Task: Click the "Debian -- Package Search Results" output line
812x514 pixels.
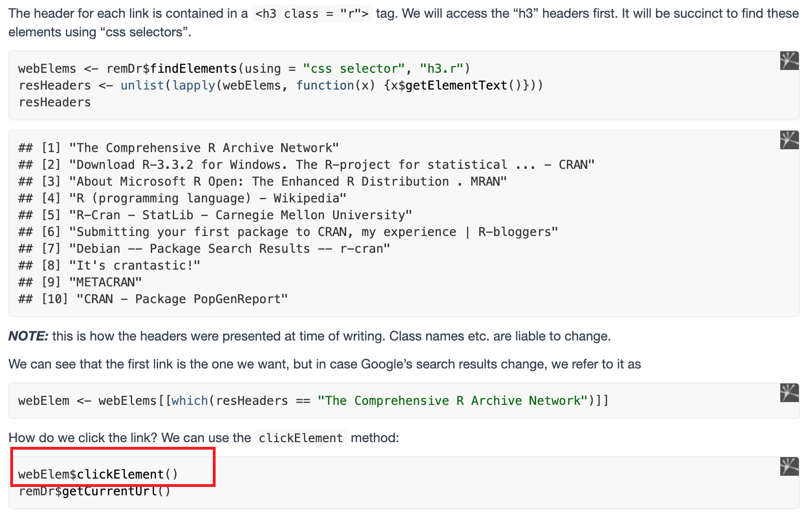Action: [204, 249]
